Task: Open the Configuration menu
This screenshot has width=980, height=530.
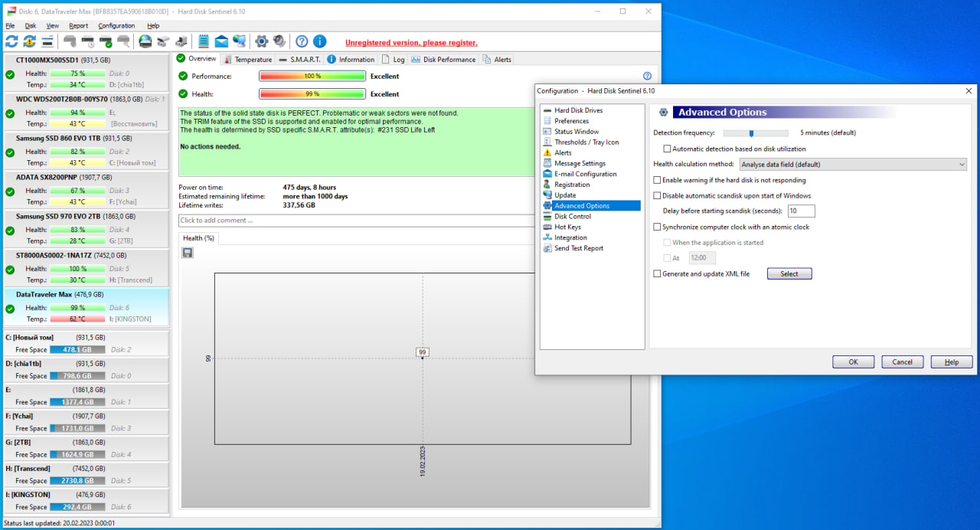Action: [x=116, y=25]
